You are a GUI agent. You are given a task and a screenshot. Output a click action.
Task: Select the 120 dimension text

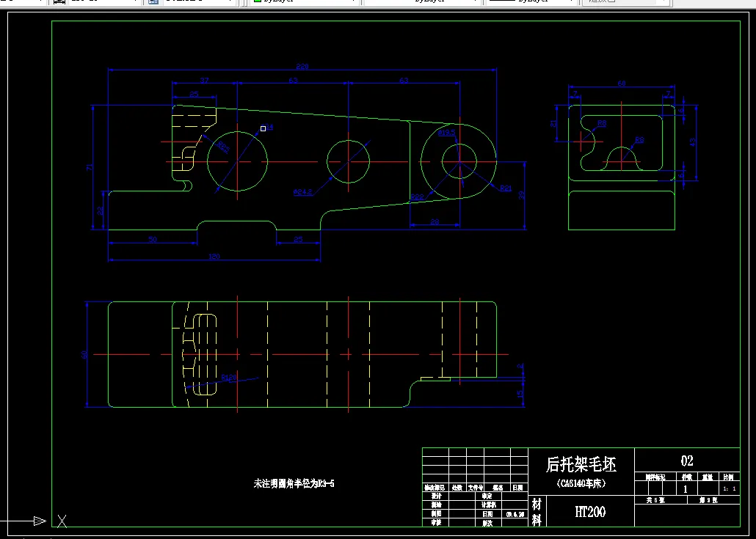tap(214, 256)
